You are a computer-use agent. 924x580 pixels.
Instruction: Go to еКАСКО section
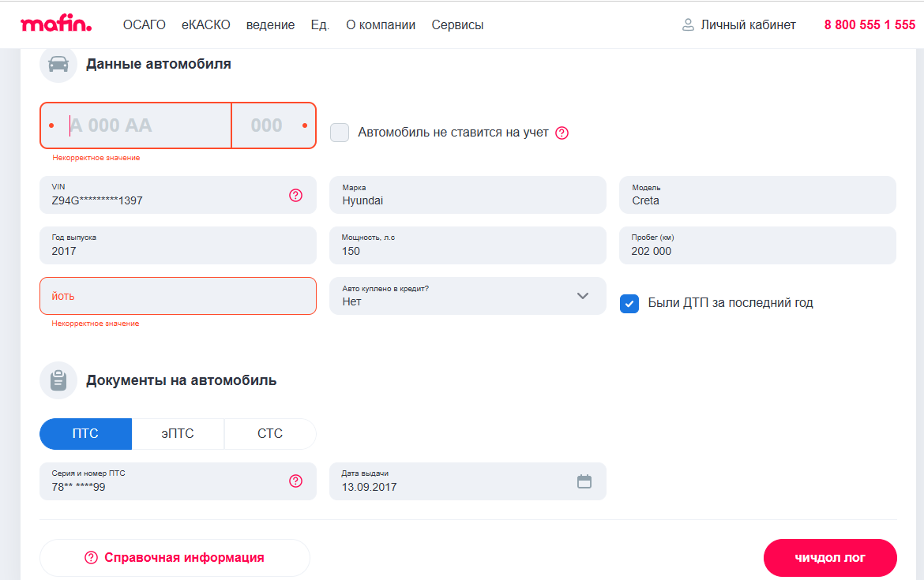pyautogui.click(x=205, y=25)
